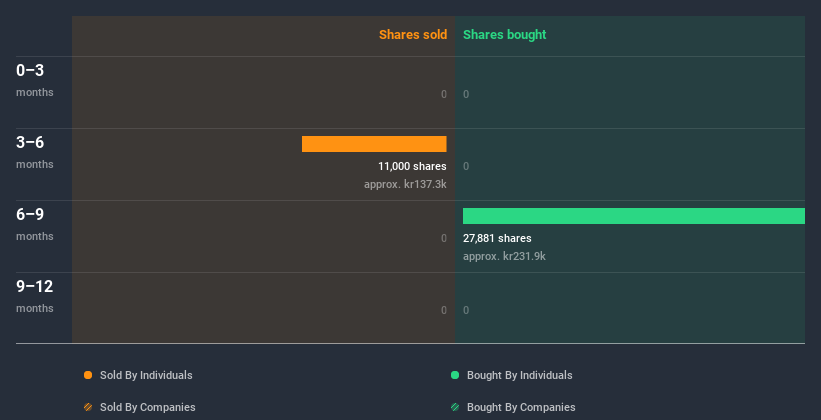Click the bought zero in 3–6 months row
This screenshot has height=420, width=821.
(466, 167)
